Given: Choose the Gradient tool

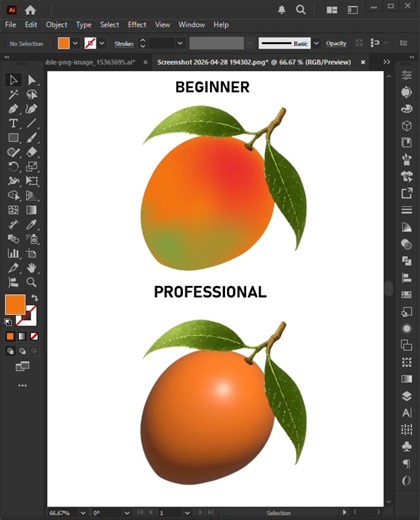Looking at the screenshot, I should 32,210.
